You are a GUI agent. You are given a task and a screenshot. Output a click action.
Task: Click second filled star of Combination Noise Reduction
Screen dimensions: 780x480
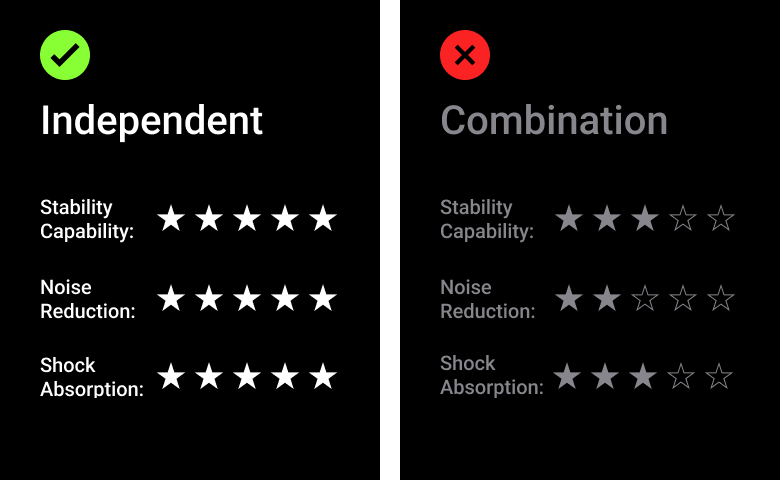(607, 298)
